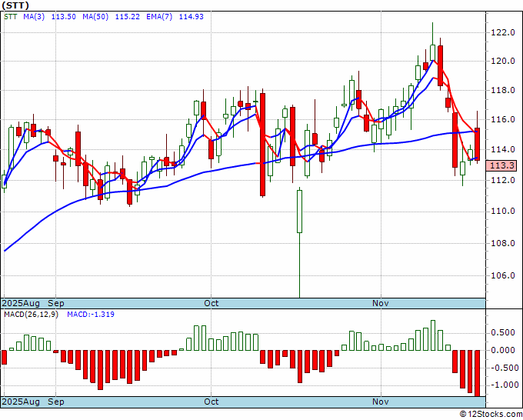This screenshot has width=523, height=420.
Task: Click the MA(3) indicator label
Action: coord(34,17)
